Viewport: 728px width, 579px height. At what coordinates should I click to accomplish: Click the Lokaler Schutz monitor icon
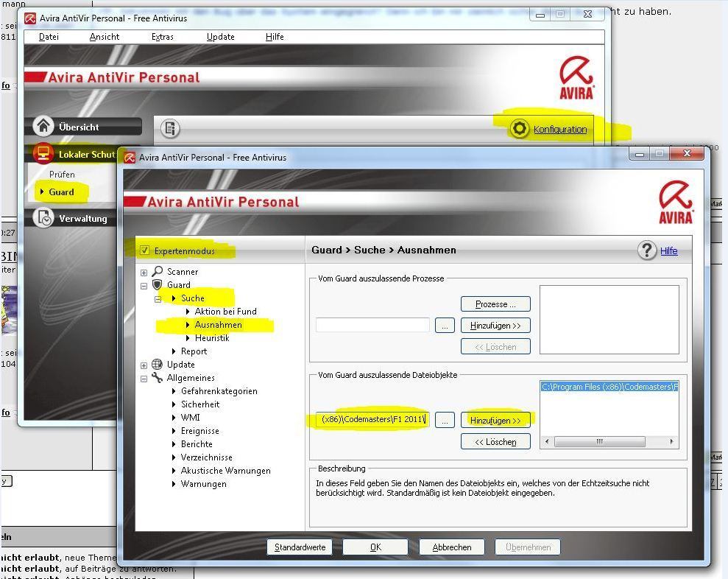point(43,153)
